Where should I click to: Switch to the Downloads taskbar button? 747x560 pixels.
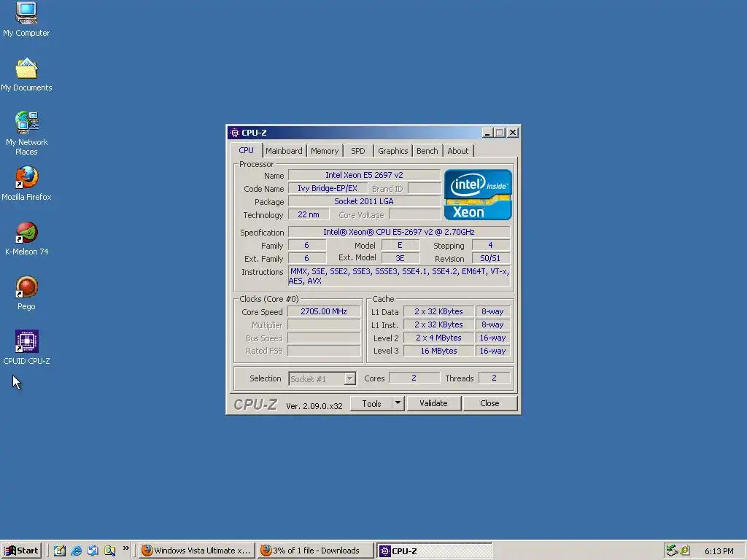315,551
